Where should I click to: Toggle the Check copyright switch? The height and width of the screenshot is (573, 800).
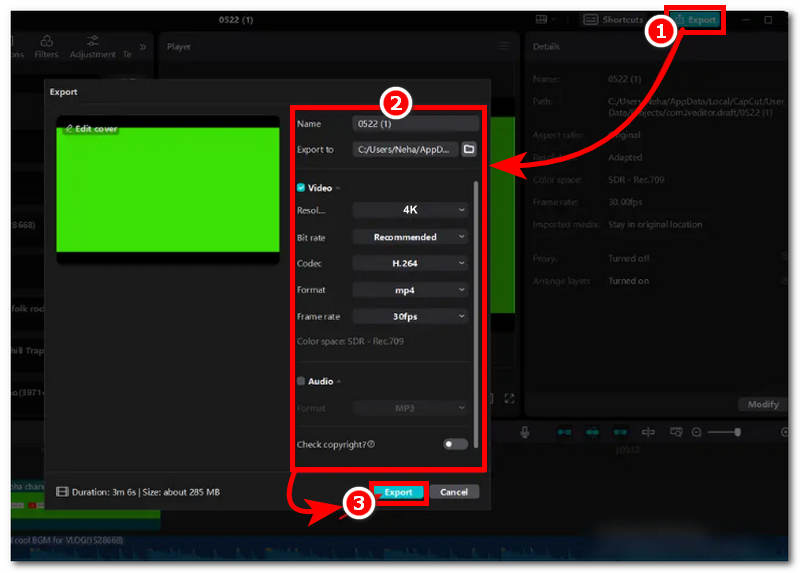tap(455, 444)
